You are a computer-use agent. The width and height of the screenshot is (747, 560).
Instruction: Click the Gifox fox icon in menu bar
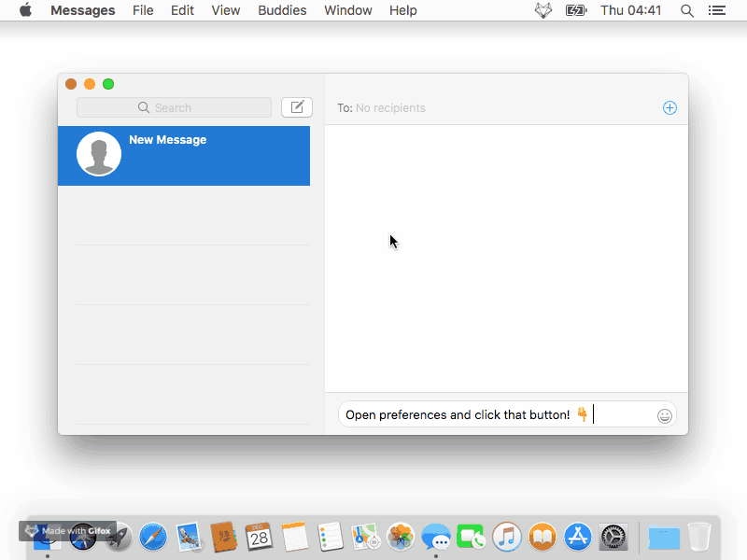(543, 10)
